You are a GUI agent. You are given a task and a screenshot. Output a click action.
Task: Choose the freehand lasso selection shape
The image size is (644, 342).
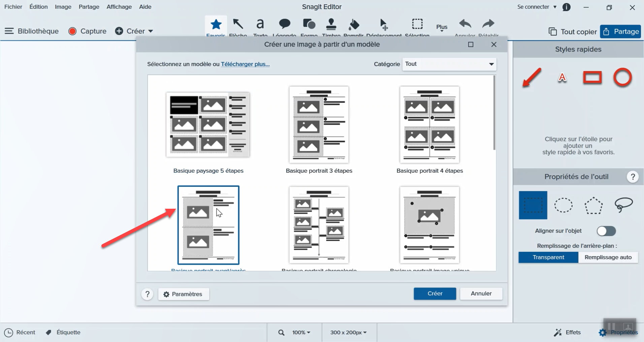[x=623, y=205]
